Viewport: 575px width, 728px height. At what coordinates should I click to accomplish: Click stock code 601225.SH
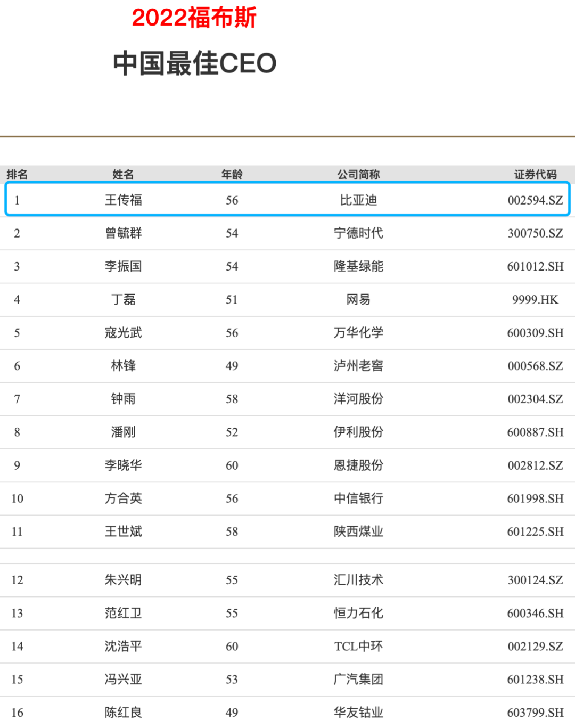click(x=535, y=531)
